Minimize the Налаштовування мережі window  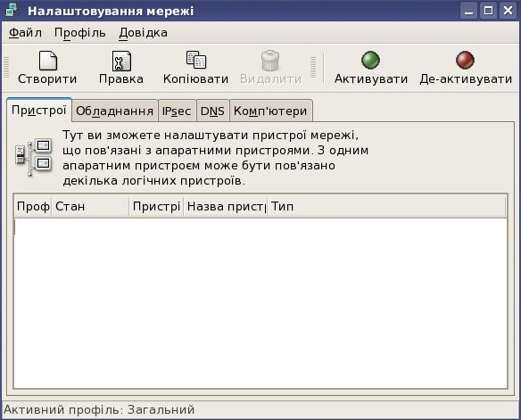469,11
